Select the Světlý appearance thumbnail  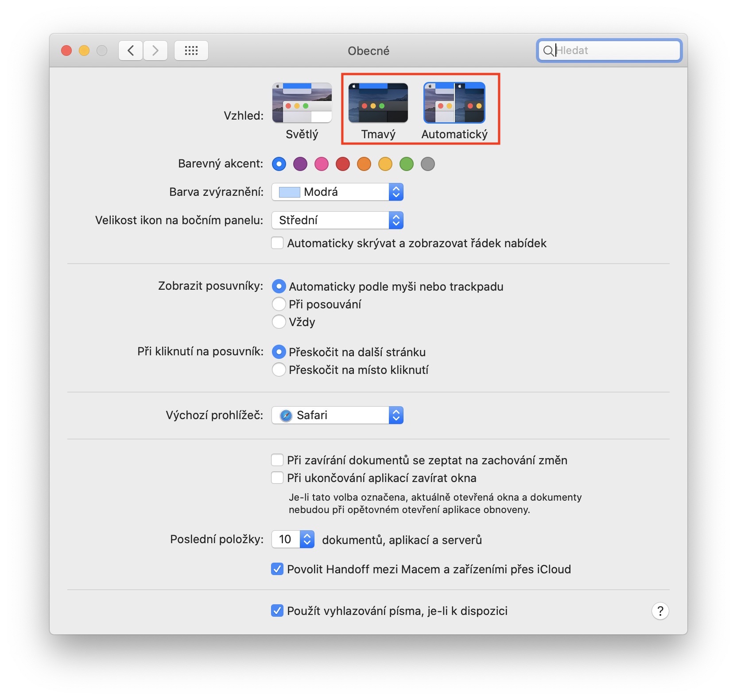point(302,103)
